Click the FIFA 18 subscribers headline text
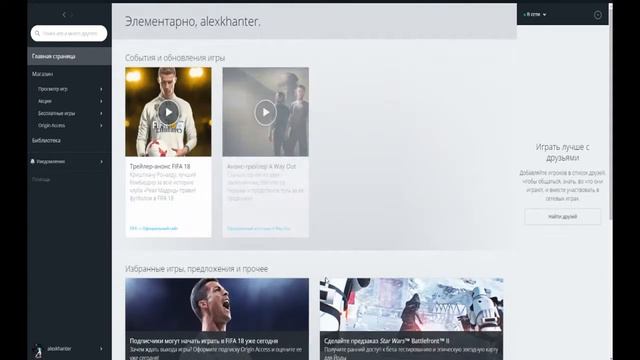The height and width of the screenshot is (360, 640). click(x=204, y=341)
